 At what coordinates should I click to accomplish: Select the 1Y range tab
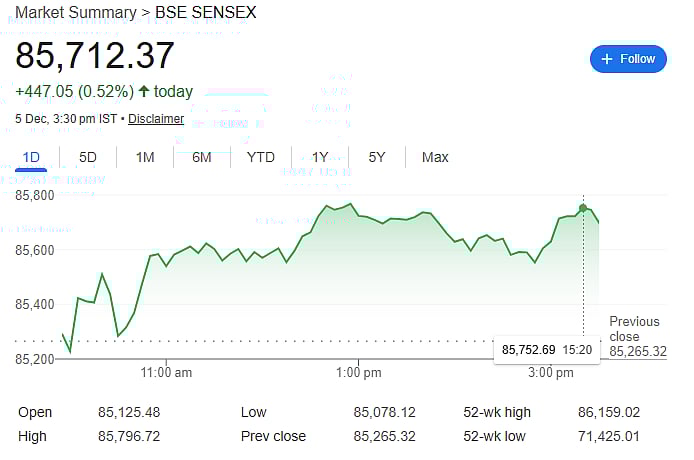[320, 157]
